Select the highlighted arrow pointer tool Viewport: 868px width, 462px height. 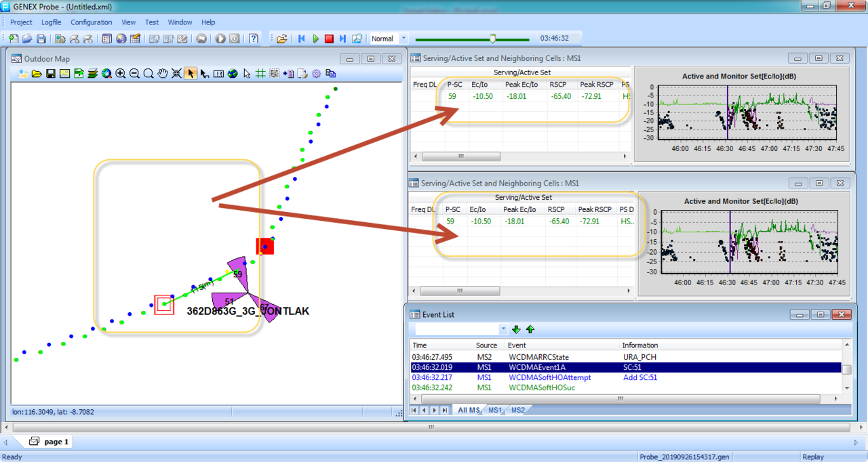pyautogui.click(x=191, y=73)
